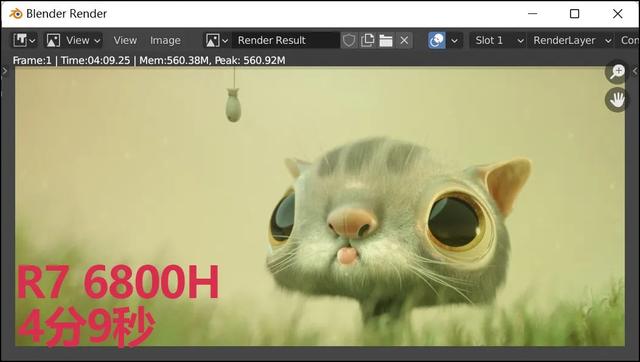
Task: Click the open image folder icon
Action: 386,40
